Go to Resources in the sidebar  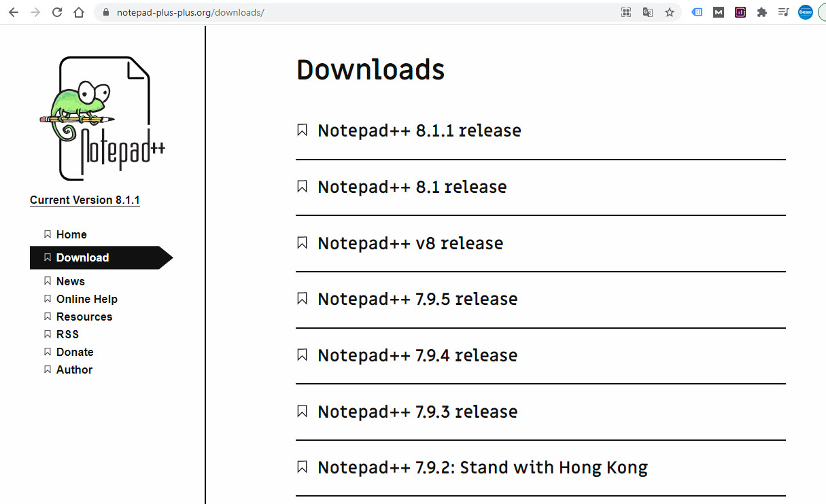(84, 317)
